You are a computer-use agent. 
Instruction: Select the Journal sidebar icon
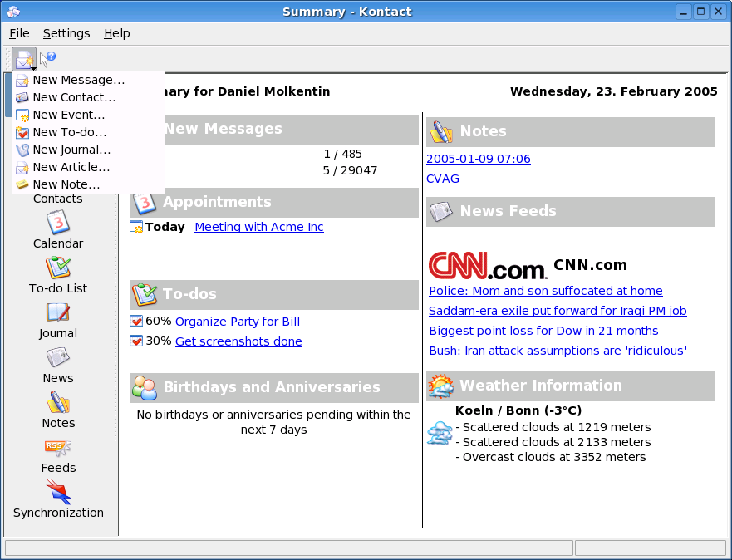[x=57, y=312]
